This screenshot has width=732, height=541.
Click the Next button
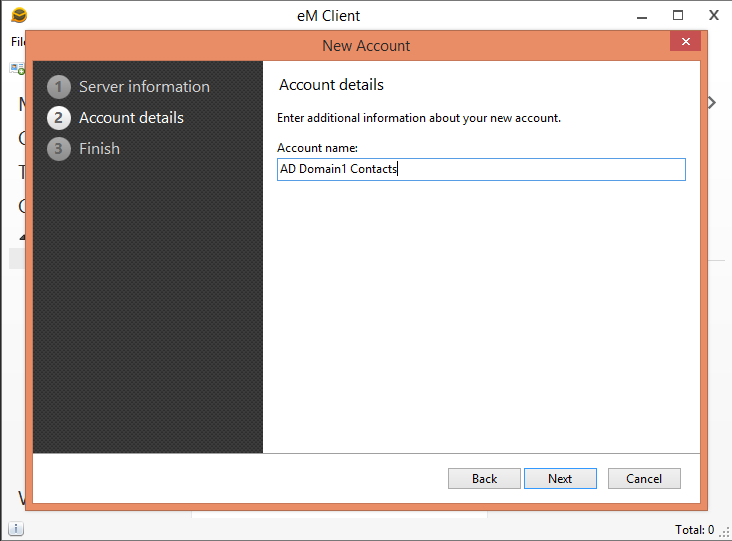click(x=560, y=478)
